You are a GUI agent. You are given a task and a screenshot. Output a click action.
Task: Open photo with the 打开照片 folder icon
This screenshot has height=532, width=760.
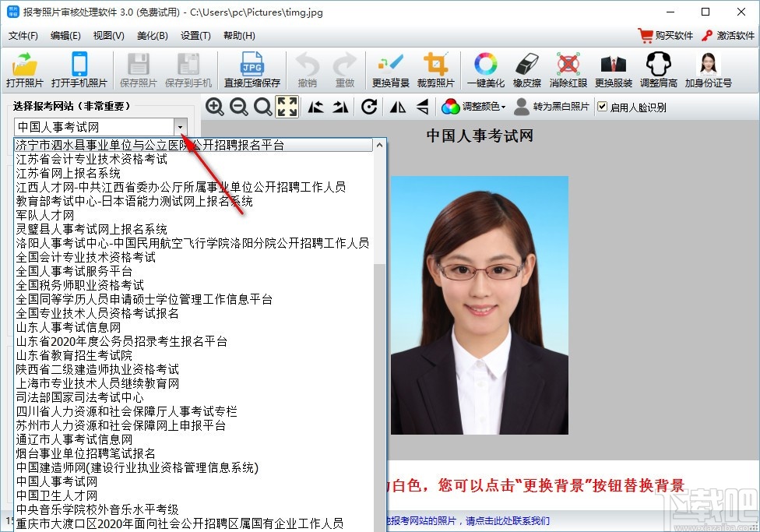[x=24, y=70]
